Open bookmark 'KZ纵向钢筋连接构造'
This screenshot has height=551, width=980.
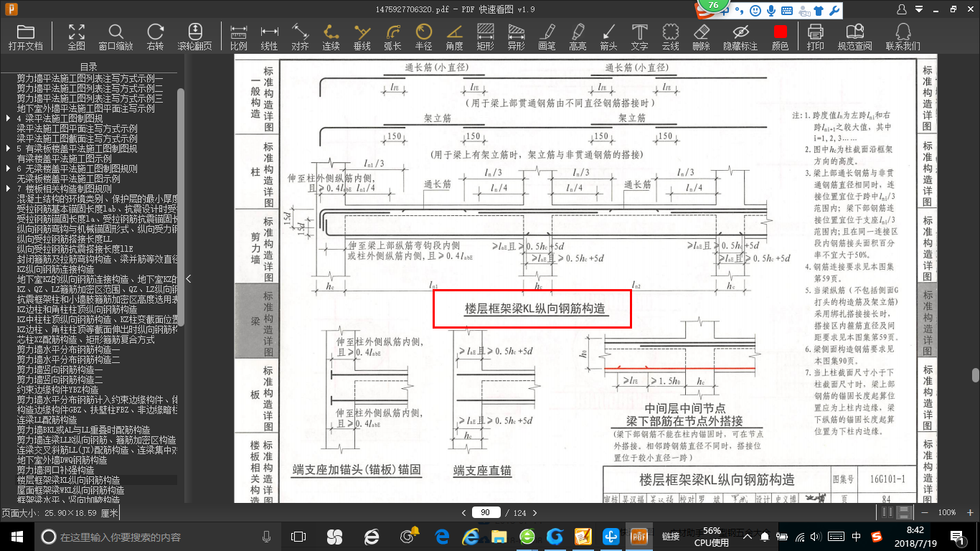pos(55,269)
